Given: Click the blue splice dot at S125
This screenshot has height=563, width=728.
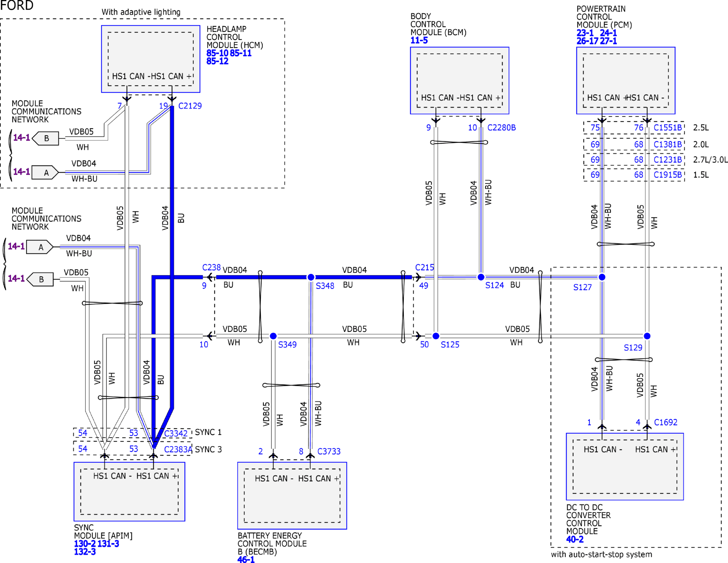Looking at the screenshot, I should click(x=436, y=336).
